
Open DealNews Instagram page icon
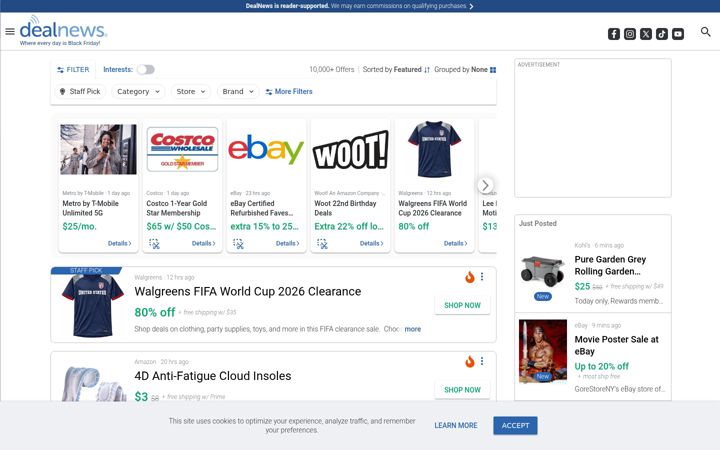630,34
